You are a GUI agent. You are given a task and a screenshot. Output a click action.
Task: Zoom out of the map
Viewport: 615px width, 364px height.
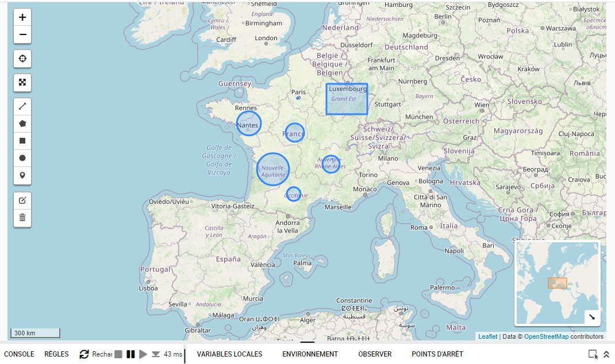[22, 34]
